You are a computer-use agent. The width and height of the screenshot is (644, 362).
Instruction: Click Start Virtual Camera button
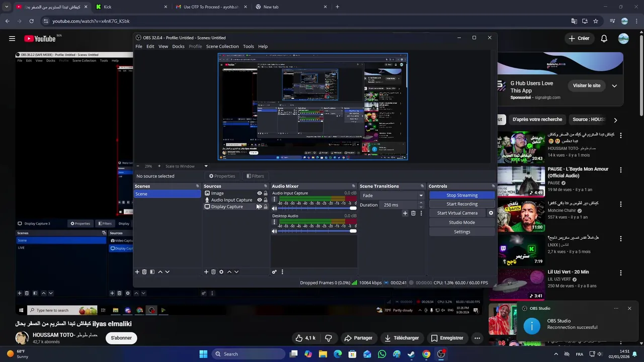click(457, 213)
